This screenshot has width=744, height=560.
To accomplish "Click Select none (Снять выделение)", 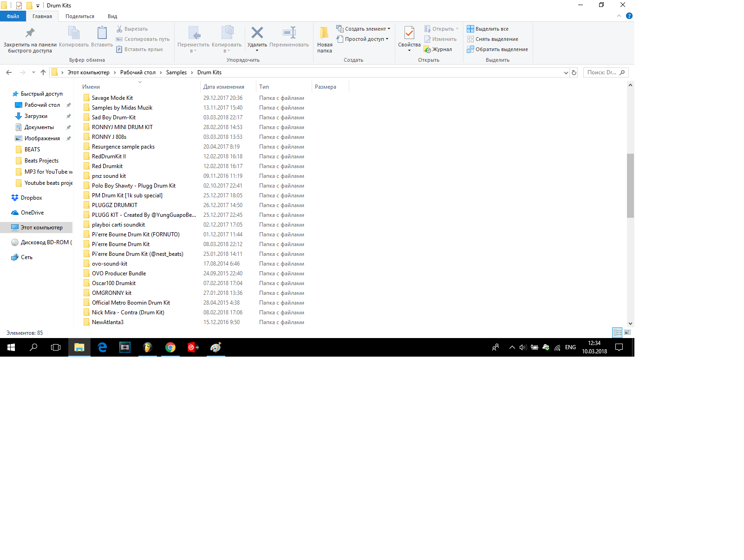I will [x=492, y=39].
